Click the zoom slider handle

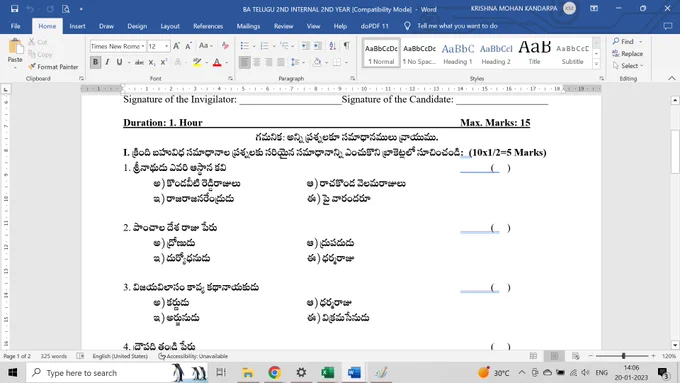pos(624,356)
